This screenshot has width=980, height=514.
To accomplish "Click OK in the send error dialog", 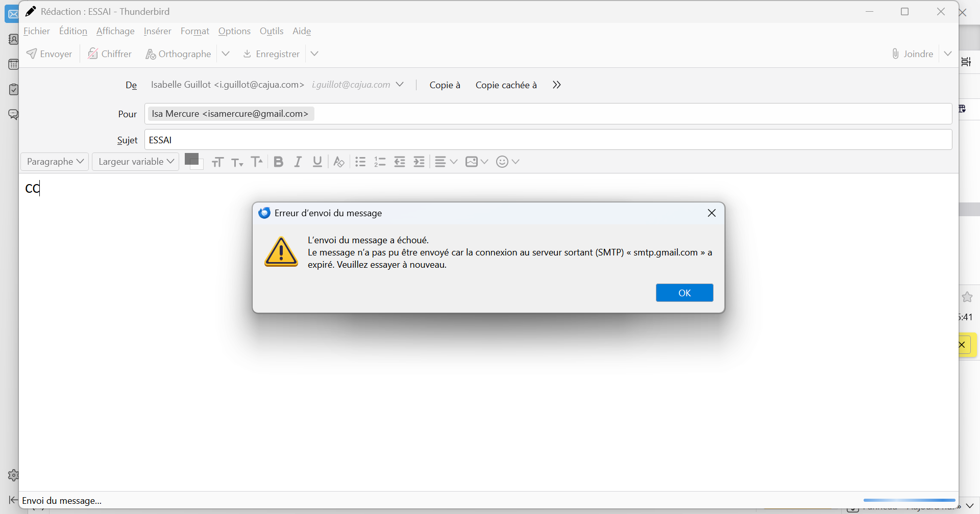I will point(684,293).
